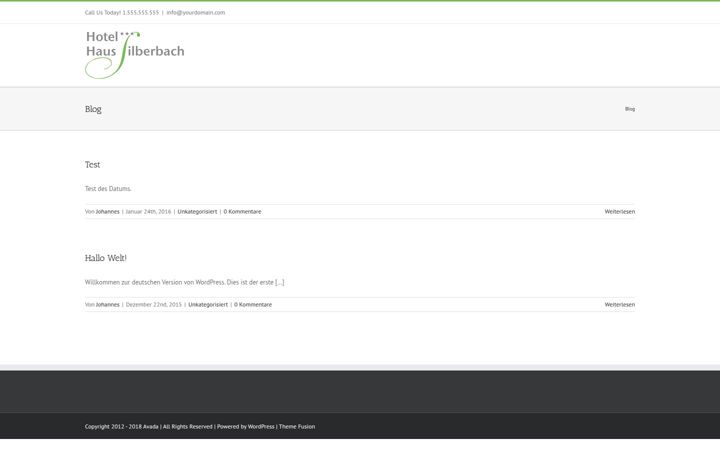Open Unkategorisiert category of Test post

[x=197, y=212]
